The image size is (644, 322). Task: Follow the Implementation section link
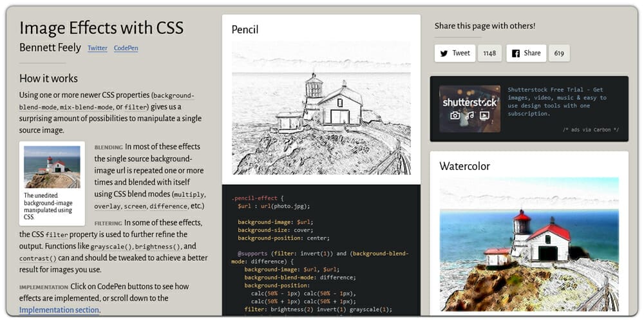pos(59,310)
